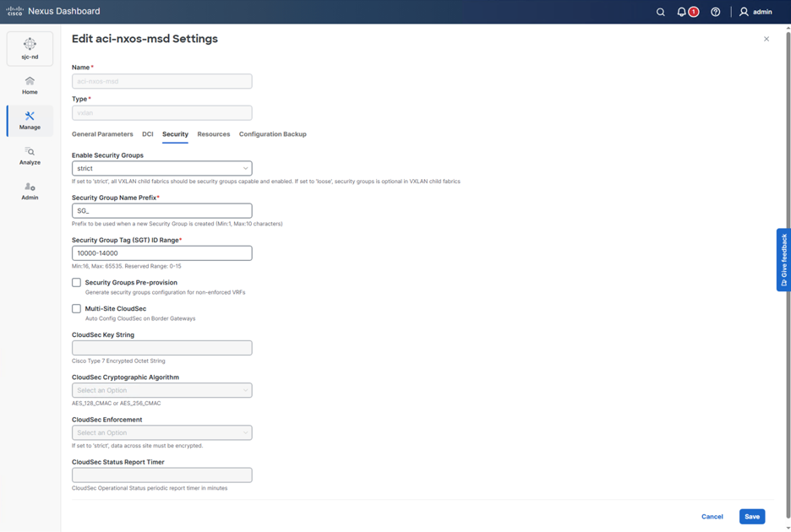
Task: Open the search icon in header
Action: point(660,12)
